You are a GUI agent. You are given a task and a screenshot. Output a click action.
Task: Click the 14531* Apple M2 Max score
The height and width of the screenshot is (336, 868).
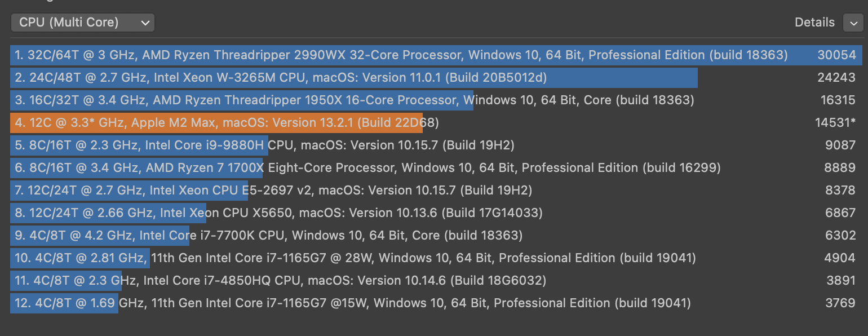[835, 123]
